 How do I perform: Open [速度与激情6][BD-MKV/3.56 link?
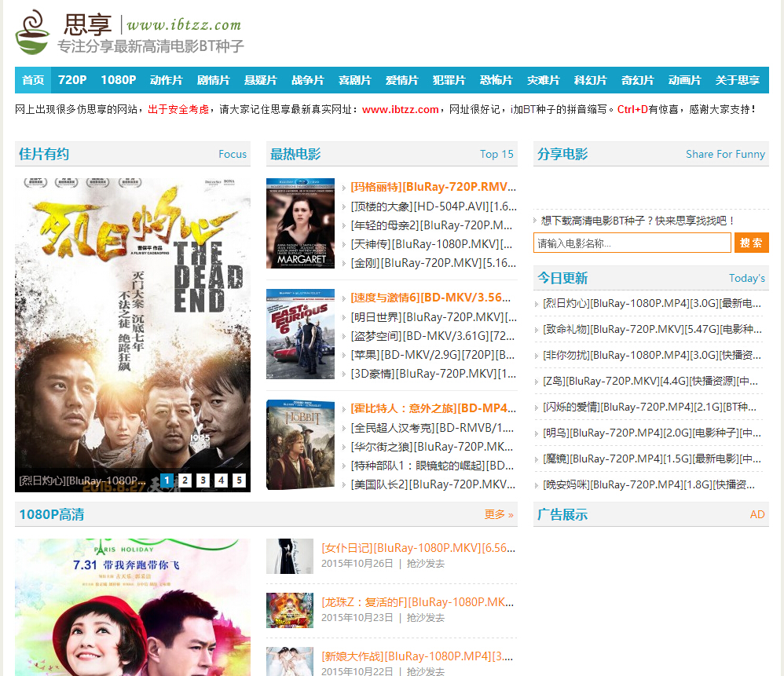click(430, 298)
